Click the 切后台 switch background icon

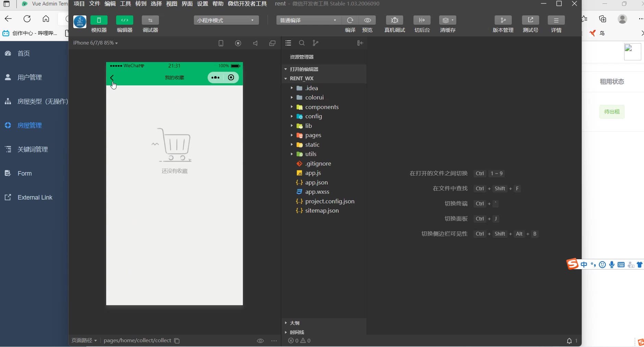(422, 20)
